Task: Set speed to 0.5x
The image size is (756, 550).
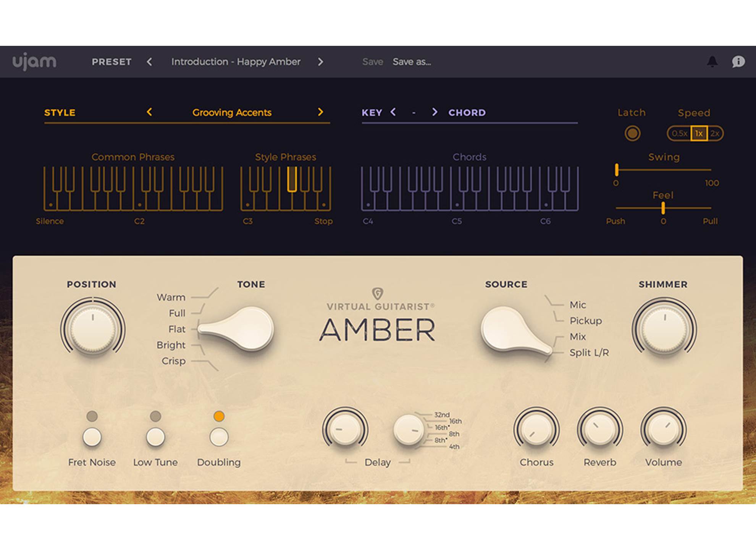Action: coord(679,133)
